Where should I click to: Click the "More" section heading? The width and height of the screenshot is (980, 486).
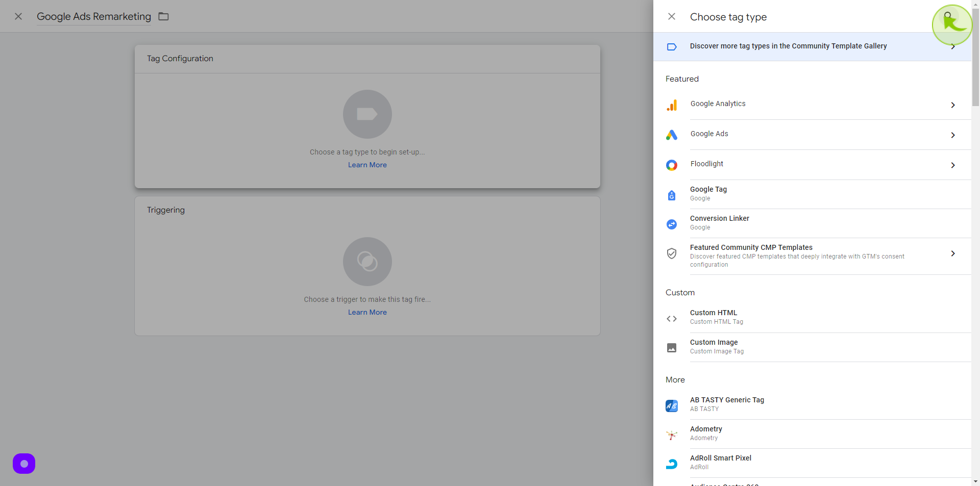point(675,380)
